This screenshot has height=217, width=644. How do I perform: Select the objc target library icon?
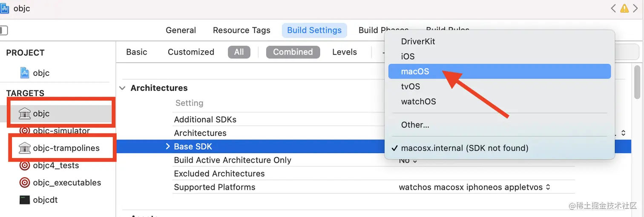(25, 113)
